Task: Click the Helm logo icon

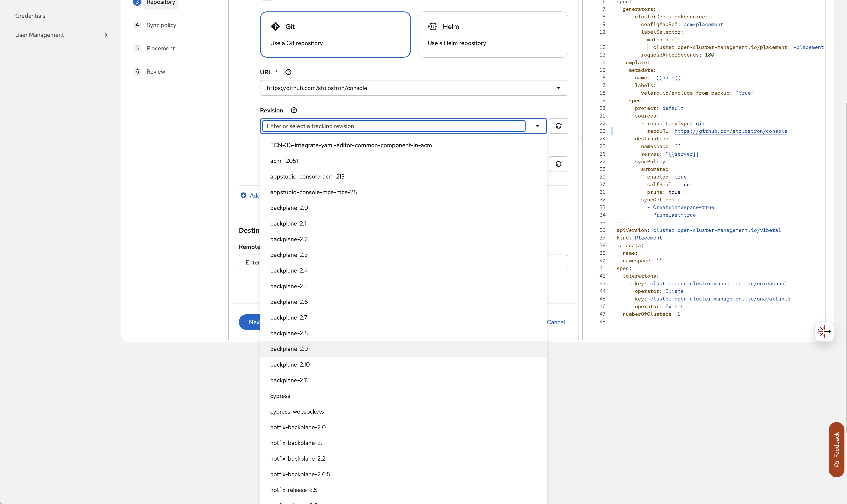Action: click(433, 26)
